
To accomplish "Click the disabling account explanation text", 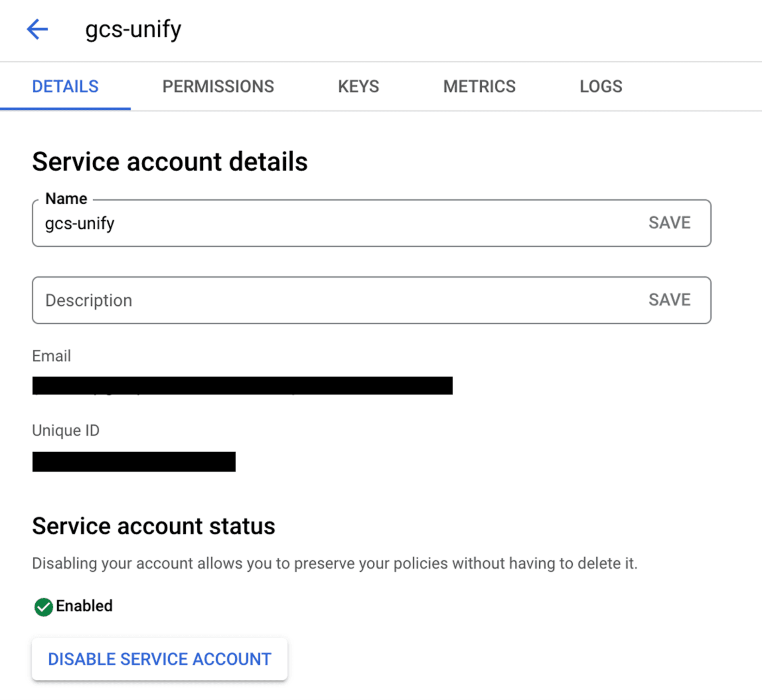I will click(335, 563).
